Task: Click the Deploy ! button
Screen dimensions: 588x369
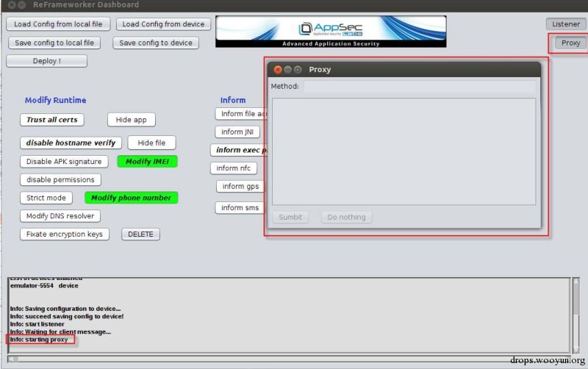Action: tap(47, 61)
